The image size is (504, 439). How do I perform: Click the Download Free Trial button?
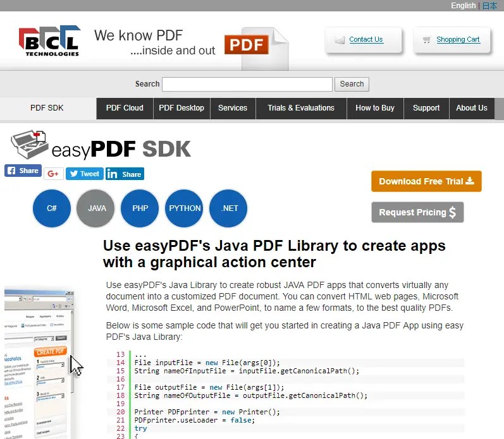[426, 181]
